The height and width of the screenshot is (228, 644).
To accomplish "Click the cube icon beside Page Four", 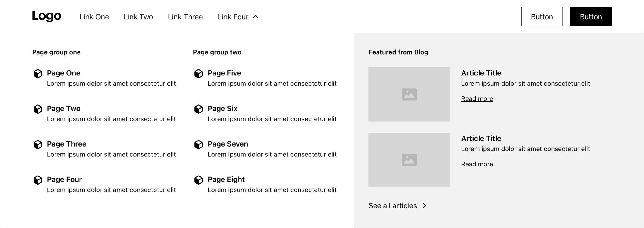I will 38,180.
